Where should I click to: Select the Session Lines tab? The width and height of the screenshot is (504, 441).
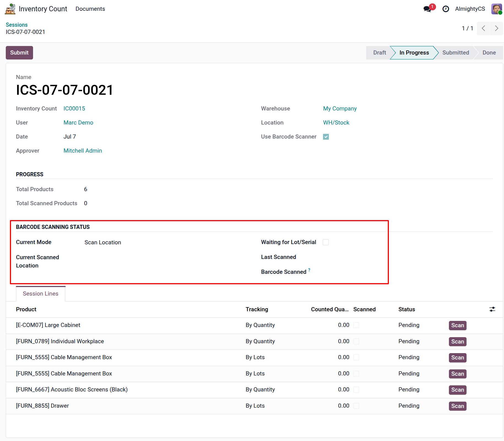tap(40, 294)
